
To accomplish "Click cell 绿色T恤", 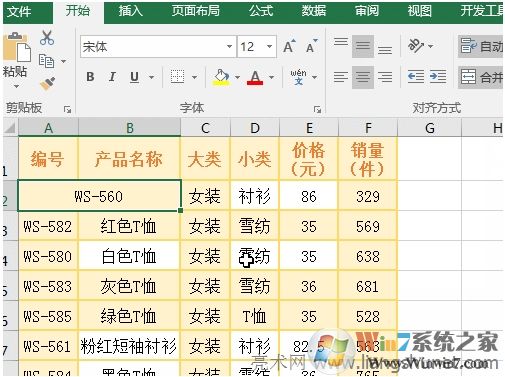I will [x=129, y=316].
